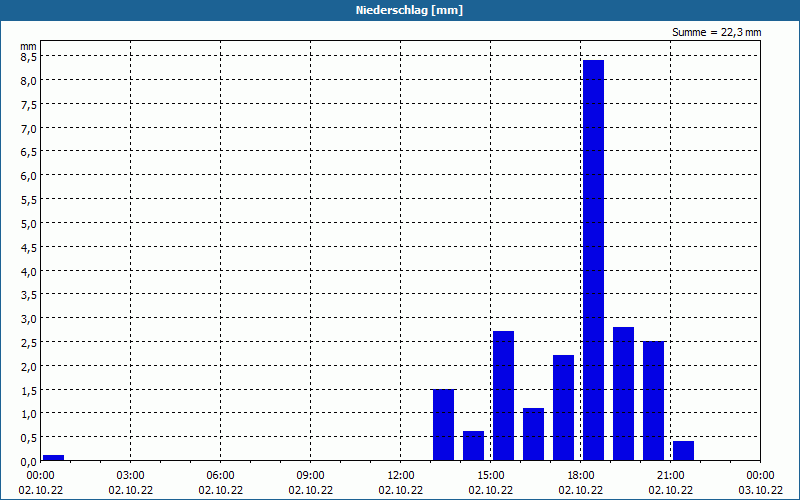The image size is (800, 500).
Task: Select the small bar at 00:00 on 02.10.22
Action: [53, 458]
